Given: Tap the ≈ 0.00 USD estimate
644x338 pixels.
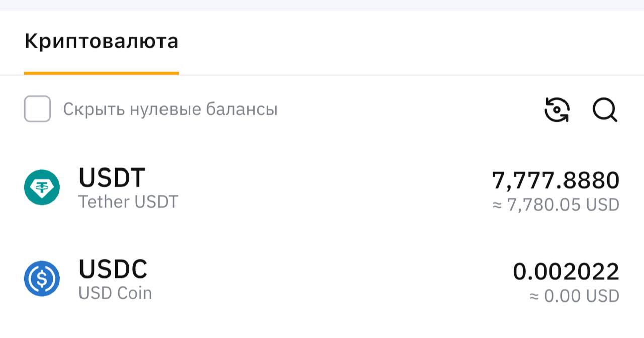Looking at the screenshot, I should (x=574, y=296).
